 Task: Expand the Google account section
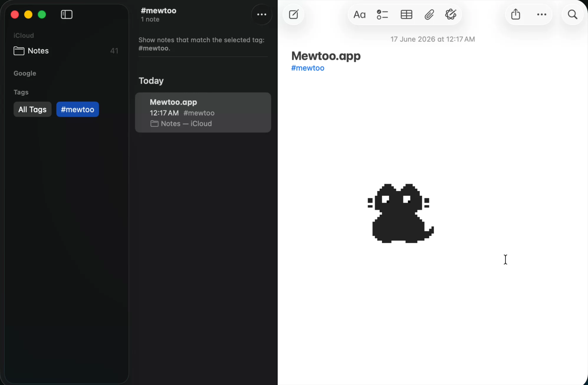(x=25, y=73)
